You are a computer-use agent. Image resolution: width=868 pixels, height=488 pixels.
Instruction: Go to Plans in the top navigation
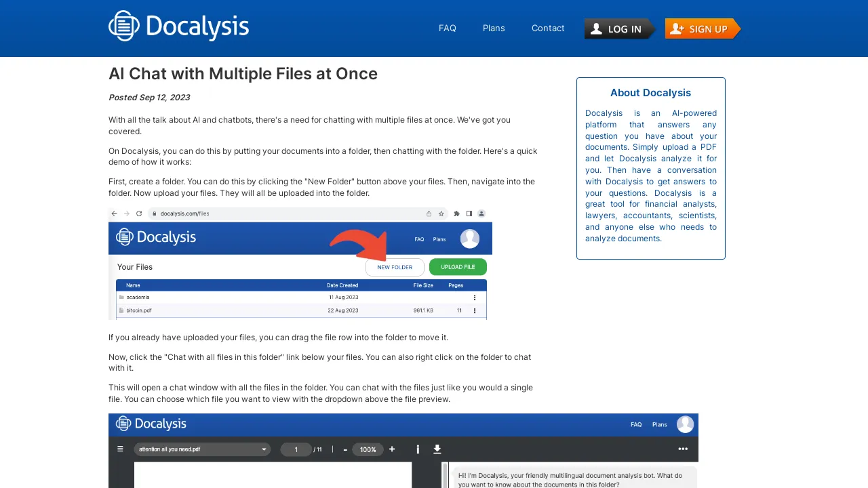tap(494, 28)
